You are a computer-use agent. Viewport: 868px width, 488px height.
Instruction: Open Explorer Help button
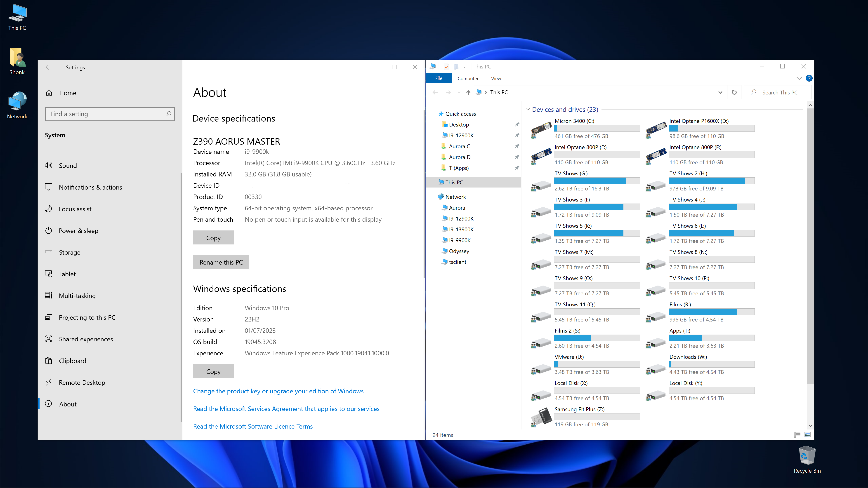coord(809,78)
